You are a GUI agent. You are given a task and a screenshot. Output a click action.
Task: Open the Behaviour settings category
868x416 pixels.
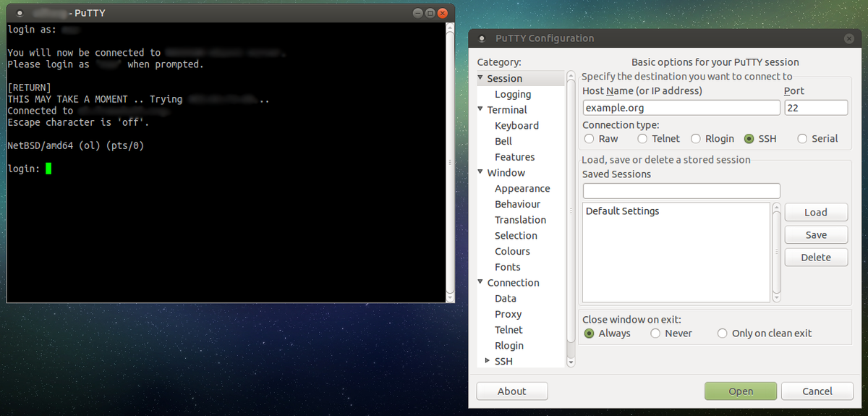tap(517, 204)
